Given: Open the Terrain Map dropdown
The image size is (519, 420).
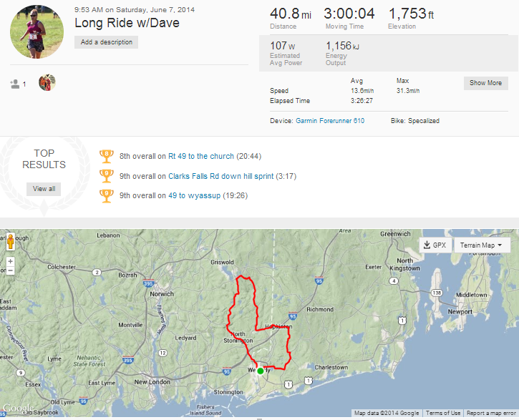Looking at the screenshot, I should (x=481, y=245).
